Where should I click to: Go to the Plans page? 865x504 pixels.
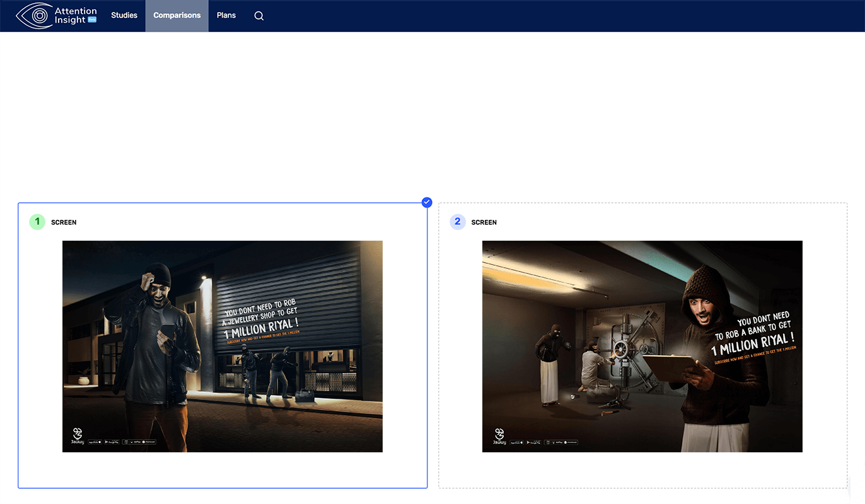pos(226,15)
